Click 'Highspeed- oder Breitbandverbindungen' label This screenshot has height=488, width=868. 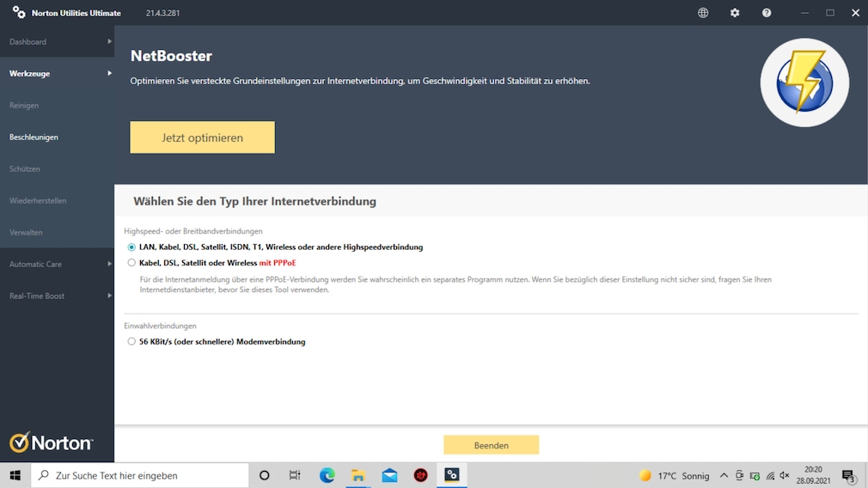tap(193, 231)
